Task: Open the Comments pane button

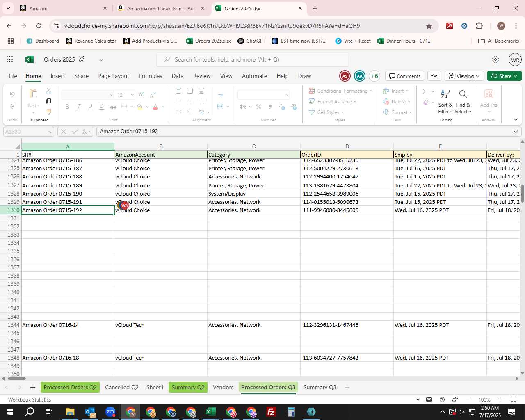Action: pyautogui.click(x=405, y=76)
